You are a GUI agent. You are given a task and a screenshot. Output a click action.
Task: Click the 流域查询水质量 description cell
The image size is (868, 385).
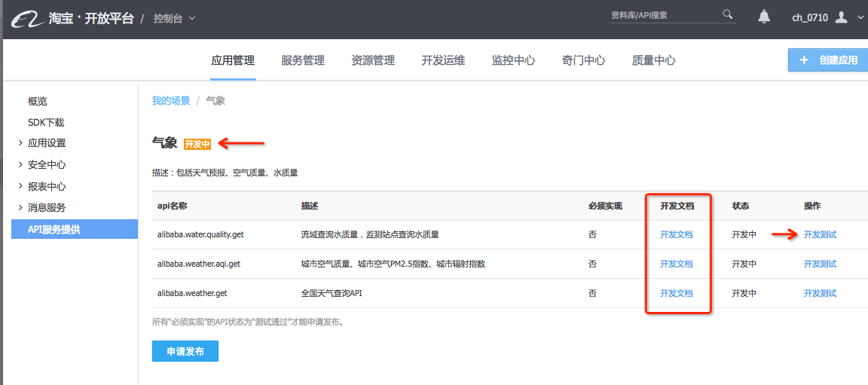click(x=371, y=234)
